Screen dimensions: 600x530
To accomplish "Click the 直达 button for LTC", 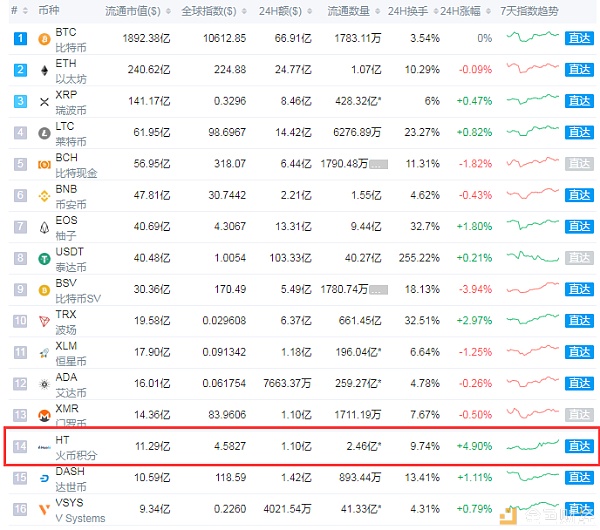I will tap(579, 132).
